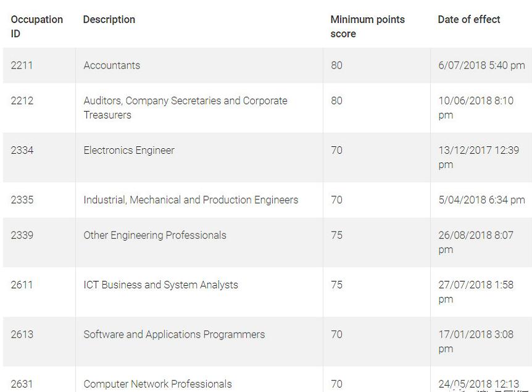Select Industrial, Mechanical and Production Engineers
This screenshot has height=392, width=532.
coord(191,199)
